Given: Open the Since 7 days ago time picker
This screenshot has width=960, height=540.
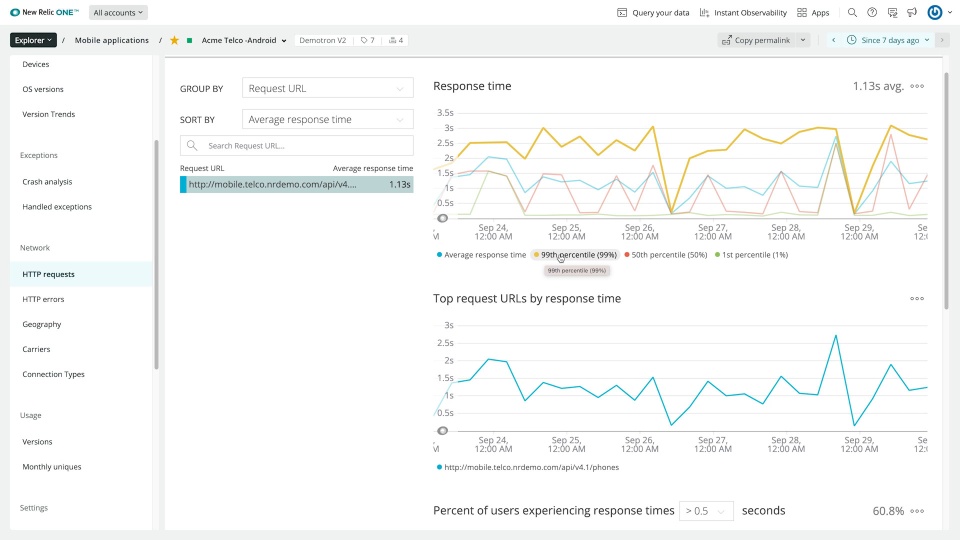Looking at the screenshot, I should click(888, 40).
